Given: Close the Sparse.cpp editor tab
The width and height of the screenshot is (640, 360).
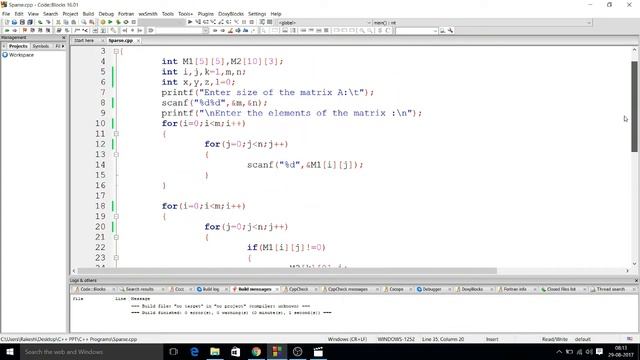Looking at the screenshot, I should coord(138,41).
